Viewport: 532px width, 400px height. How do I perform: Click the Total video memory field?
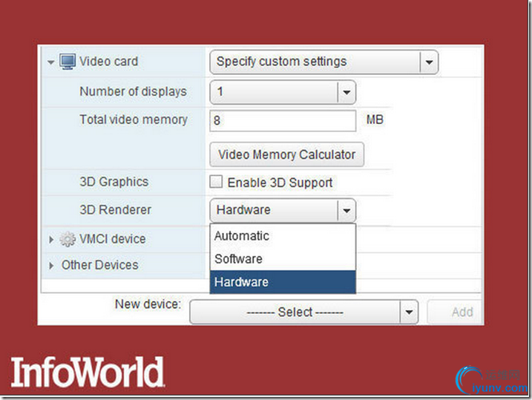pyautogui.click(x=283, y=120)
